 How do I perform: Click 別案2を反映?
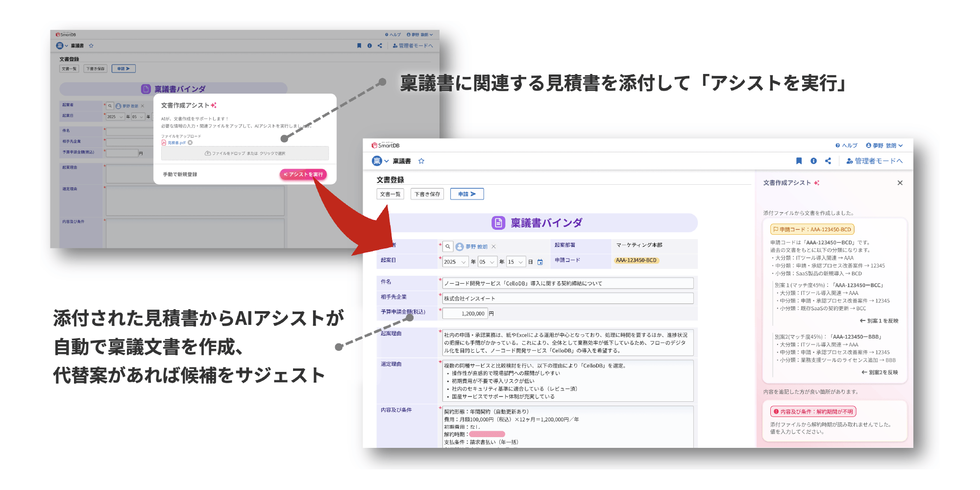tap(880, 372)
